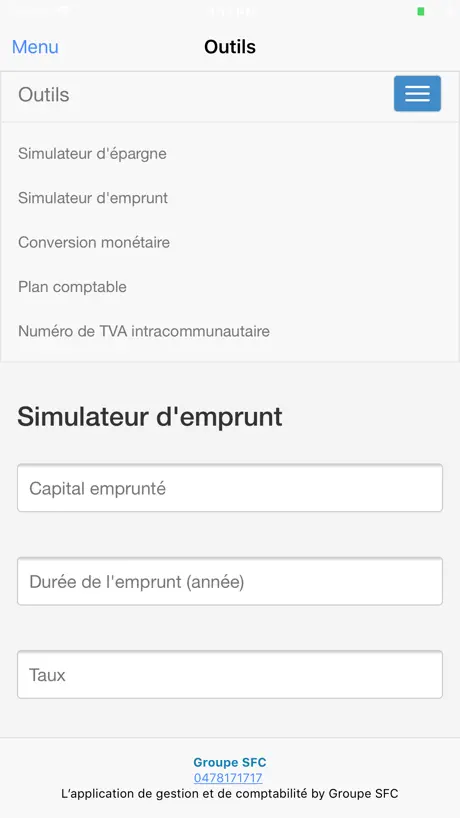Tap the carrier signal area in status bar
The width and height of the screenshot is (460, 818).
pyautogui.click(x=39, y=11)
